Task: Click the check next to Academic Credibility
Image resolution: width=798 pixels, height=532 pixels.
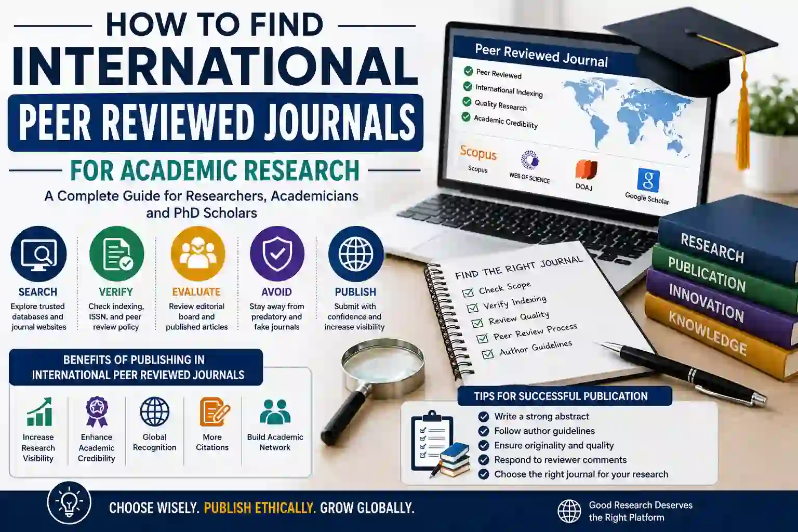Action: tap(465, 116)
